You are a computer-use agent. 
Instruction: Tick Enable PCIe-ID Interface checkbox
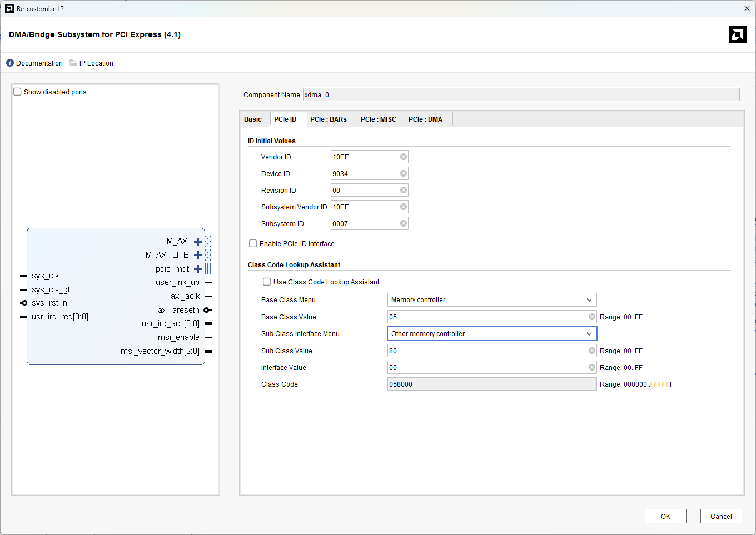tap(253, 244)
